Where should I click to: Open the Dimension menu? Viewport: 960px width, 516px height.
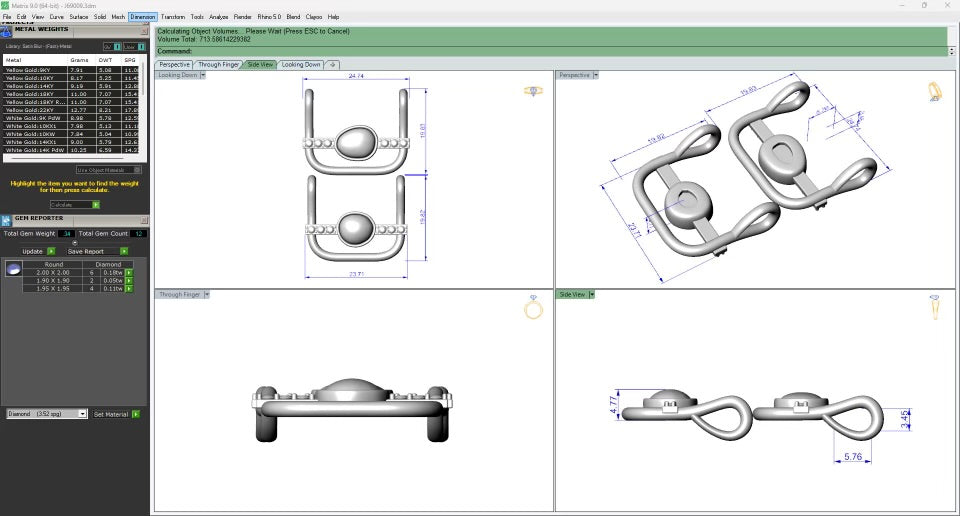(143, 17)
